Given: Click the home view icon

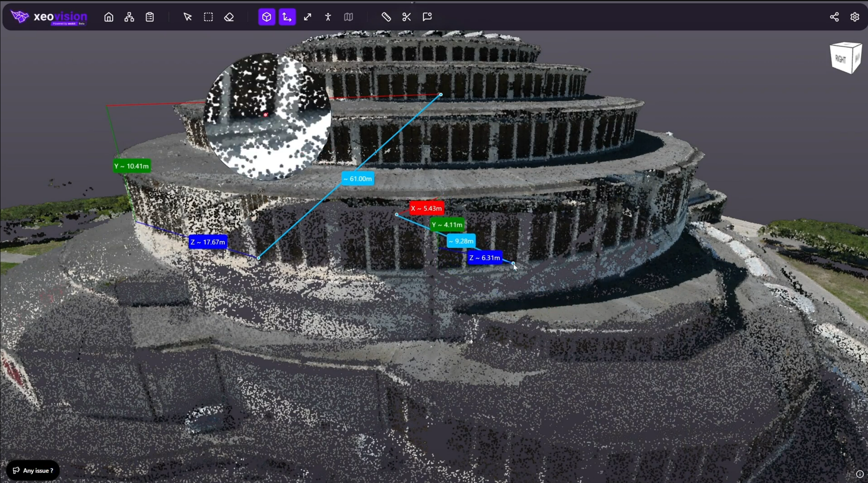Looking at the screenshot, I should tap(109, 17).
